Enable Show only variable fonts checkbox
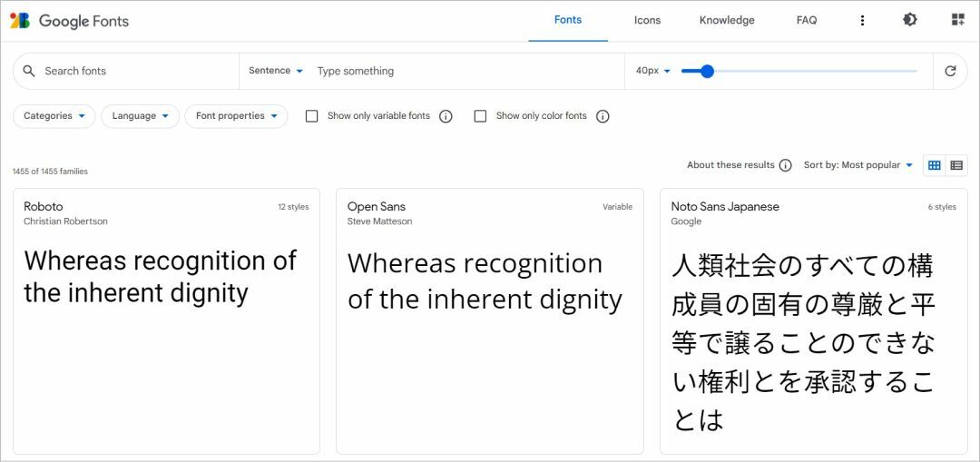Viewport: 980px width, 462px height. 312,116
